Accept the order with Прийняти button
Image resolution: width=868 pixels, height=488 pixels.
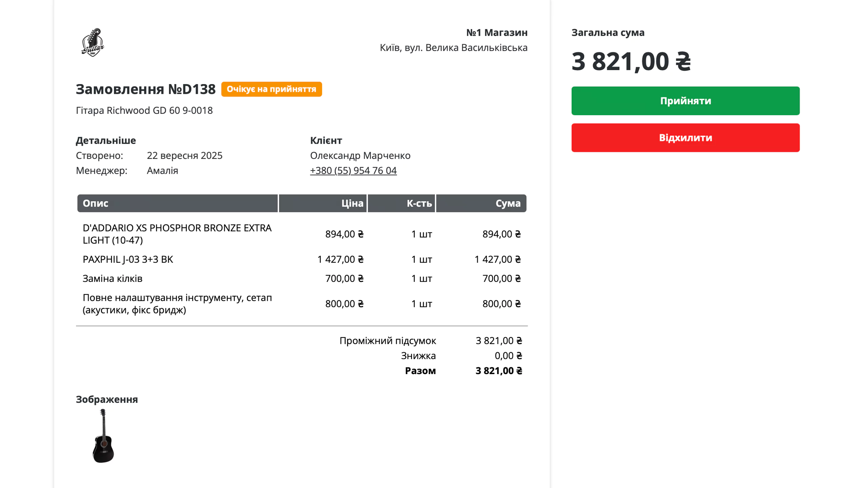point(685,101)
